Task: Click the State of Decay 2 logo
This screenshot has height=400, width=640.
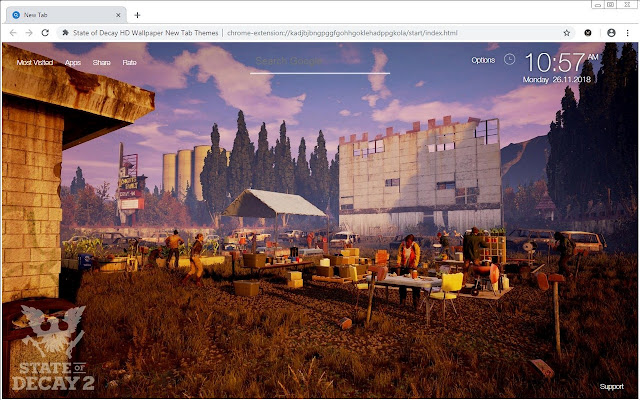Action: coord(53,348)
